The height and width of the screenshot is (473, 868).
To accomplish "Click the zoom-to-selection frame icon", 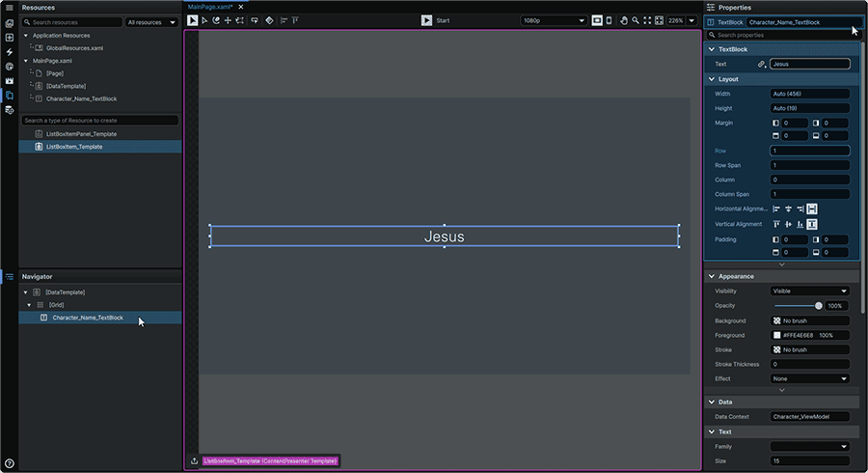I will 659,20.
